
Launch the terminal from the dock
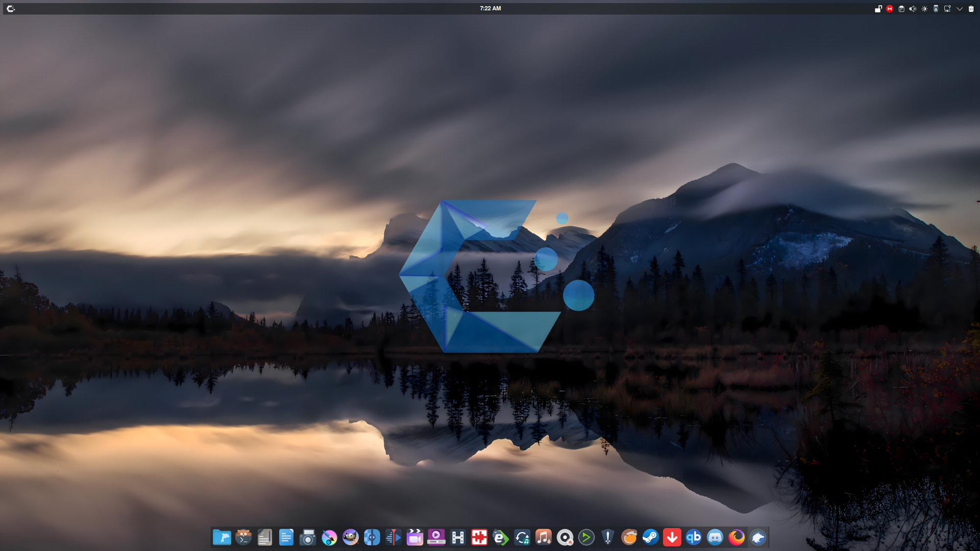(x=243, y=537)
